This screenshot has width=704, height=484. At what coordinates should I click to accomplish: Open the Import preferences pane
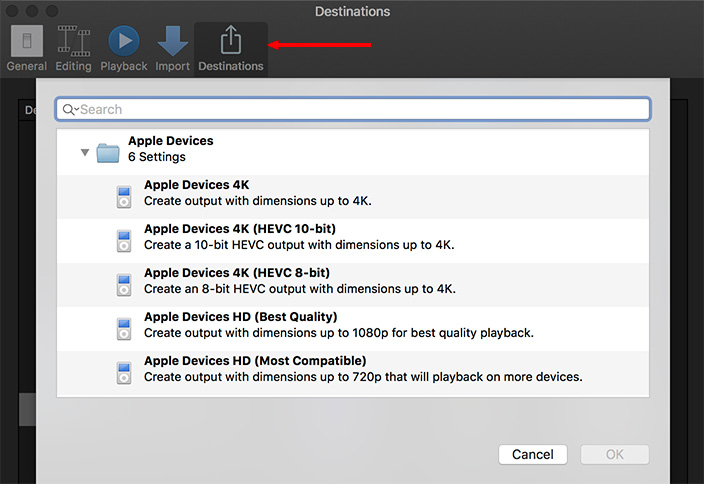[172, 48]
